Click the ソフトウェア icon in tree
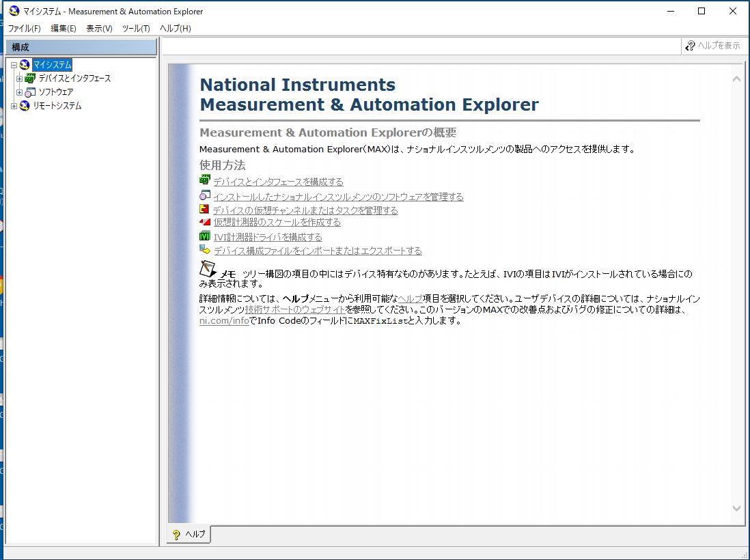 click(30, 92)
